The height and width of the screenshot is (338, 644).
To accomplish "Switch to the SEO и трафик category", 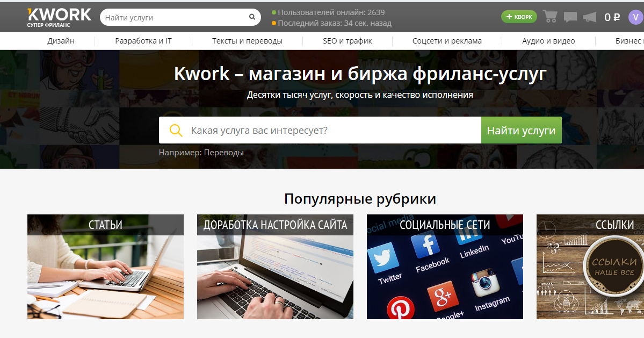I will [346, 40].
